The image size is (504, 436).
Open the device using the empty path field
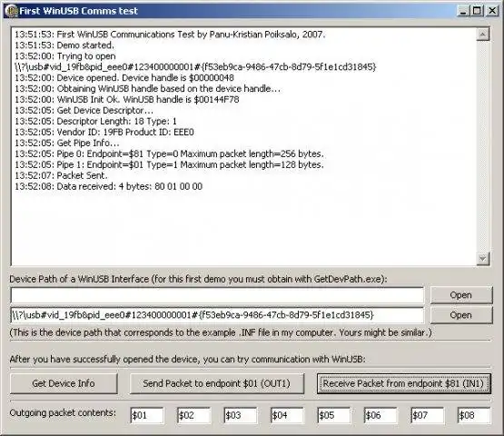point(461,295)
